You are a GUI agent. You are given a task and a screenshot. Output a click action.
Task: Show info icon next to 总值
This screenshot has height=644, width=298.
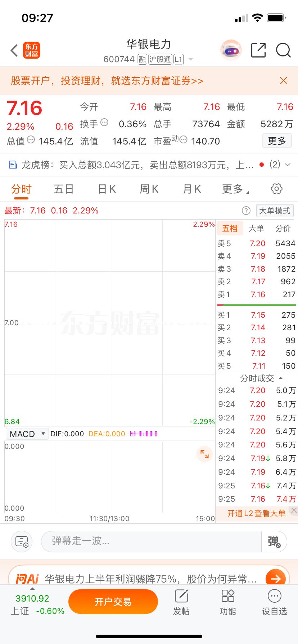(x=31, y=140)
